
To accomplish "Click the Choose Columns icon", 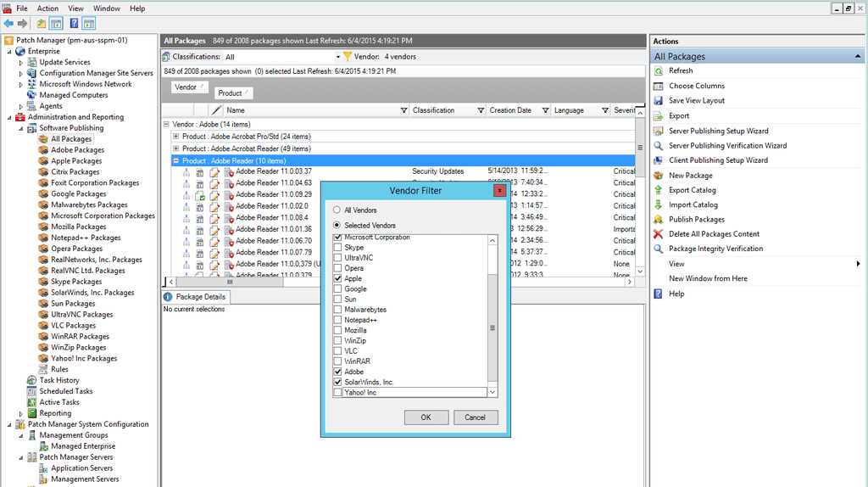I will [658, 86].
